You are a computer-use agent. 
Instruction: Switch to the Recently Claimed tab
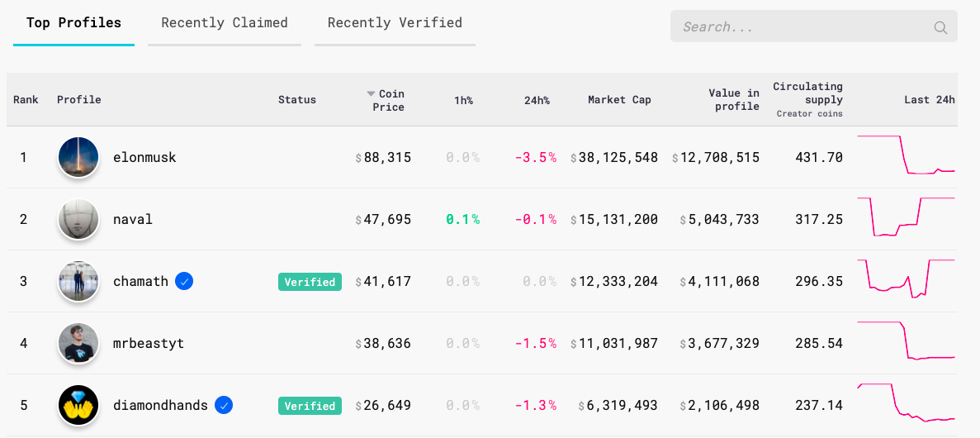225,23
